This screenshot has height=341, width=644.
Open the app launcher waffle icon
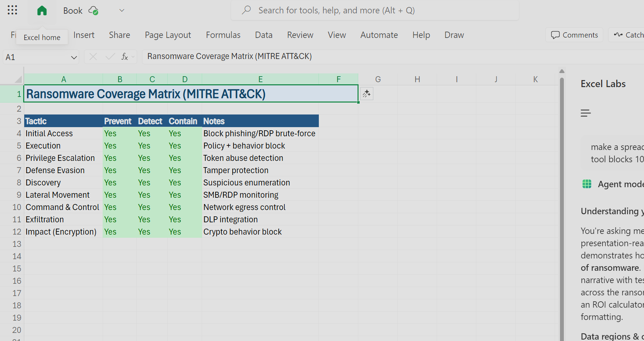point(12,10)
